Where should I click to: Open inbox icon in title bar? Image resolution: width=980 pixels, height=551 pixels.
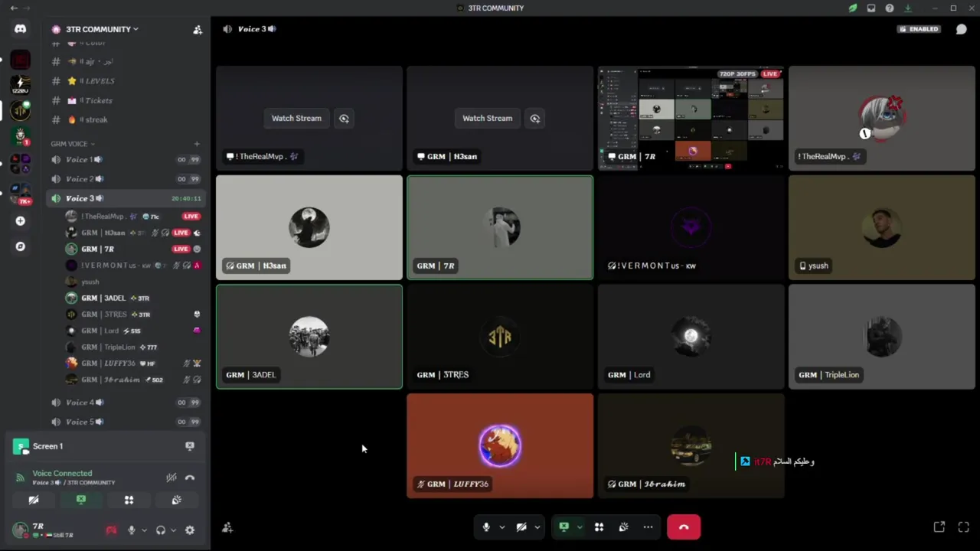coord(871,8)
